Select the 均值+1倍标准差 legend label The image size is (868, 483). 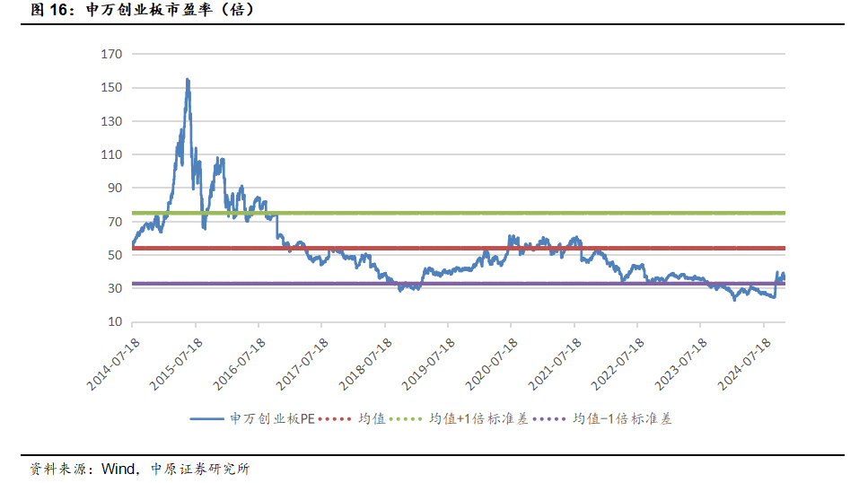[x=478, y=419]
